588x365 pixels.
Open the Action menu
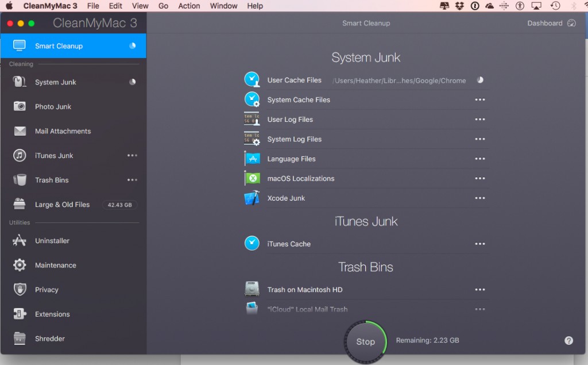pyautogui.click(x=189, y=6)
